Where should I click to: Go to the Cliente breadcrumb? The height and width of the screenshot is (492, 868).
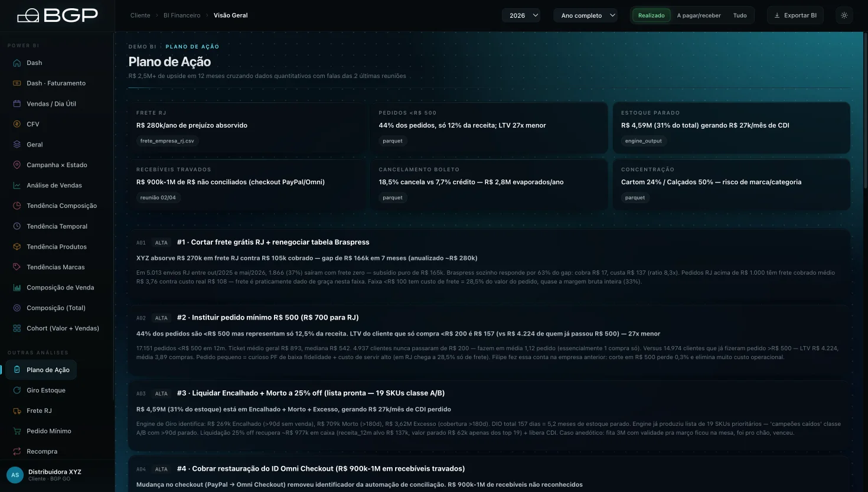click(141, 15)
